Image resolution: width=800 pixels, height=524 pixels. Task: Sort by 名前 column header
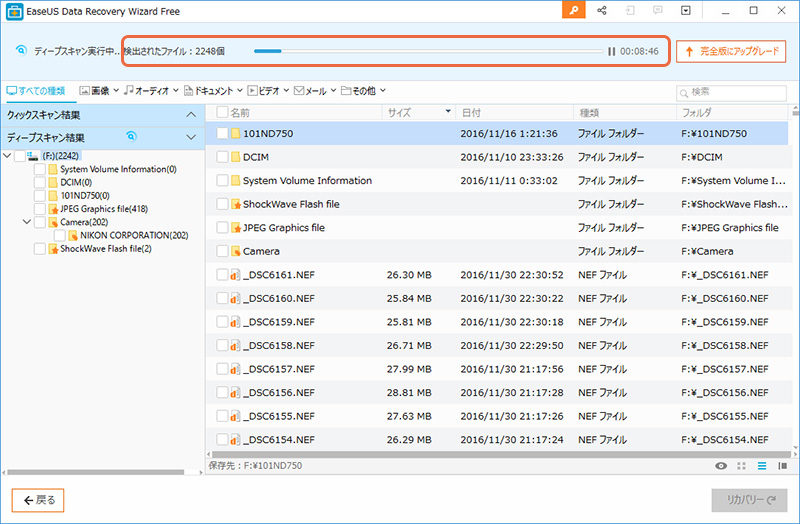coord(240,113)
